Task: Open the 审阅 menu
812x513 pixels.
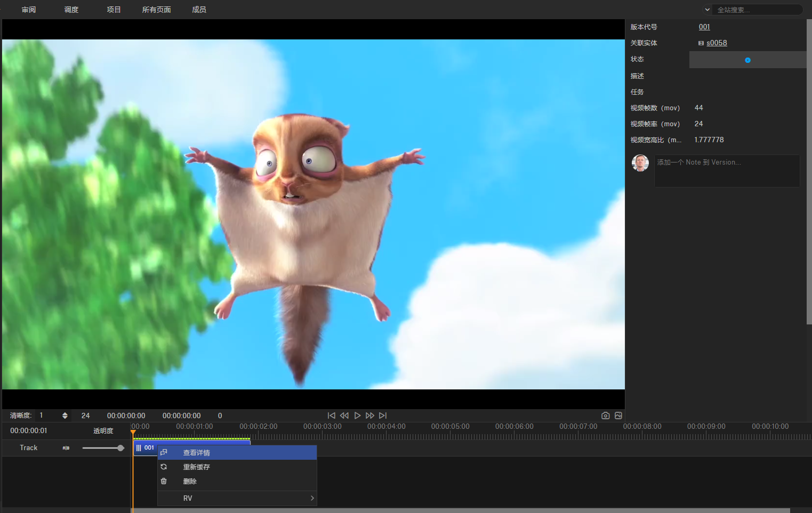Action: (29, 10)
